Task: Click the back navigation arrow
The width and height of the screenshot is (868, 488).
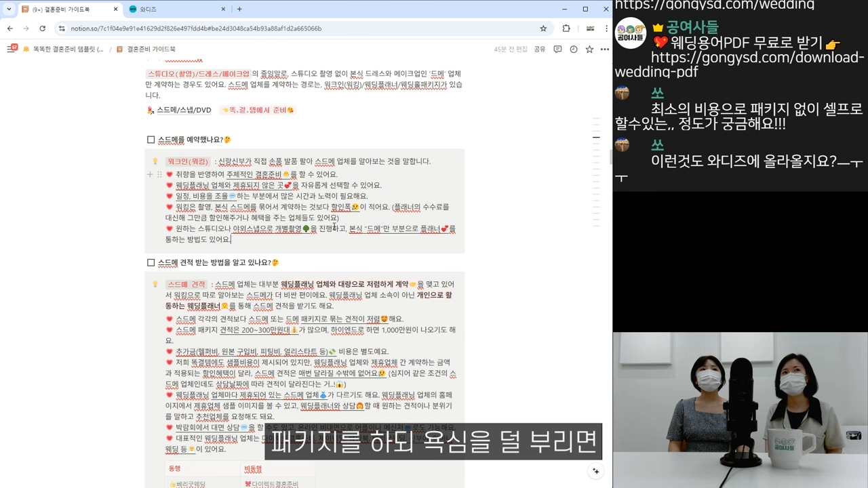Action: point(9,28)
